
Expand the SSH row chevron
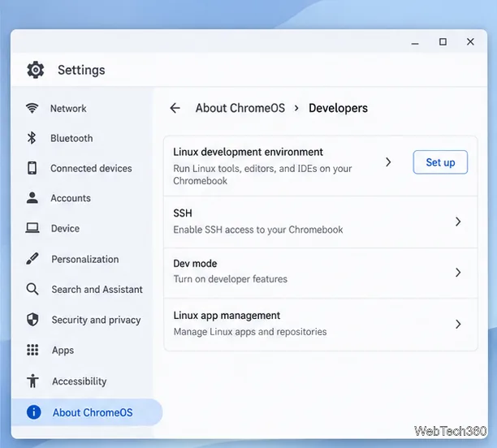click(x=458, y=222)
